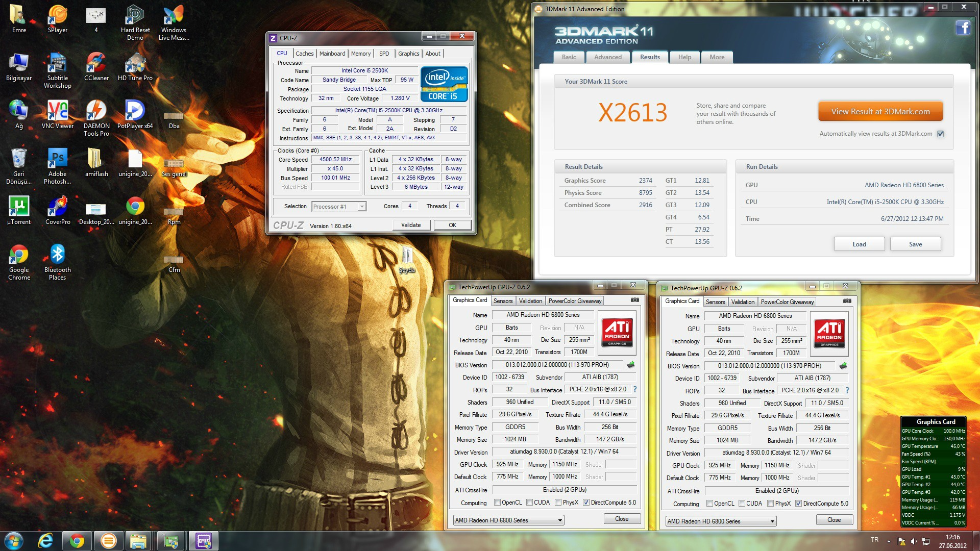The height and width of the screenshot is (551, 980).
Task: Toggle OpenCL checkbox in left GPU-Z window
Action: click(x=497, y=503)
